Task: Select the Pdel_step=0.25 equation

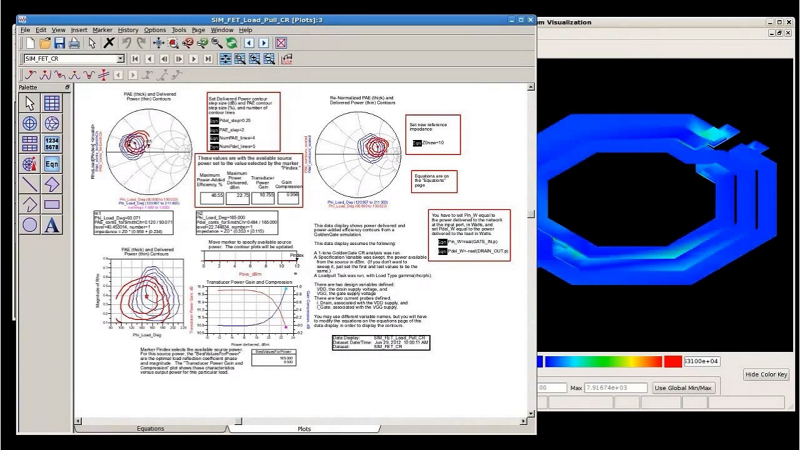Action: coord(230,121)
